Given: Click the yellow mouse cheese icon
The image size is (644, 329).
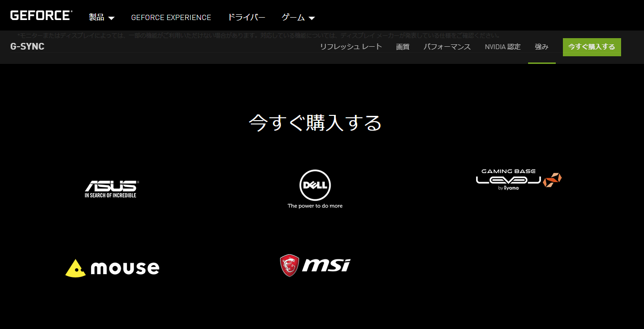Looking at the screenshot, I should [x=75, y=268].
